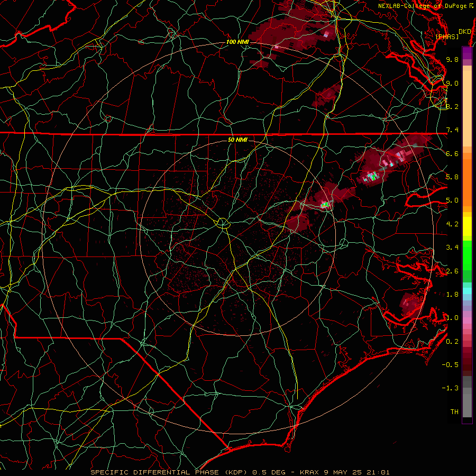The image size is (476, 476).
Task: Click the 4.2 value on the color scale
Action: (x=452, y=224)
